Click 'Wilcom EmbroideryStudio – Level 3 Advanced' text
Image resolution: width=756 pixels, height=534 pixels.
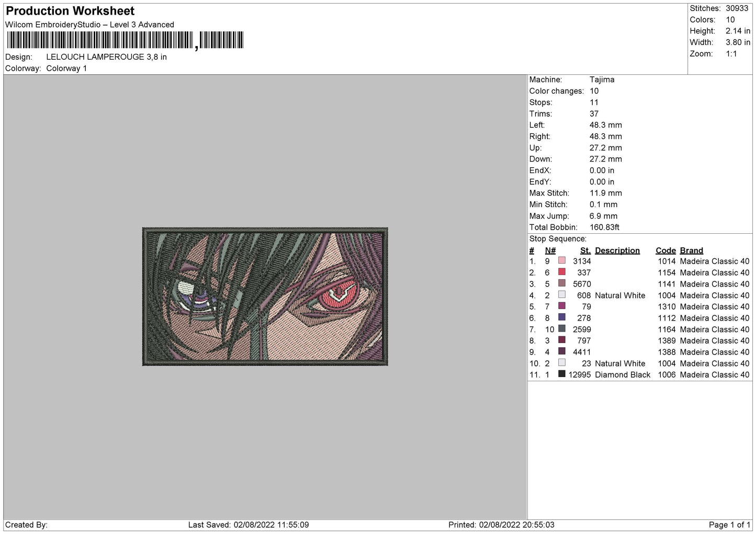point(89,25)
